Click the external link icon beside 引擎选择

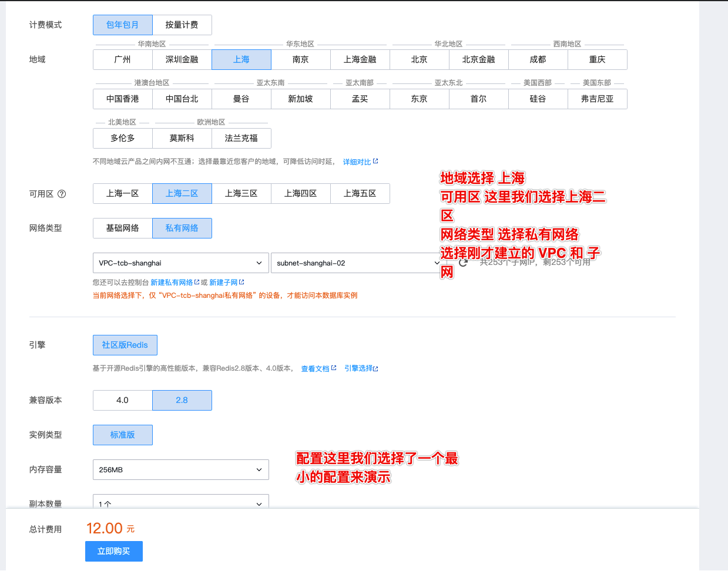coord(375,368)
